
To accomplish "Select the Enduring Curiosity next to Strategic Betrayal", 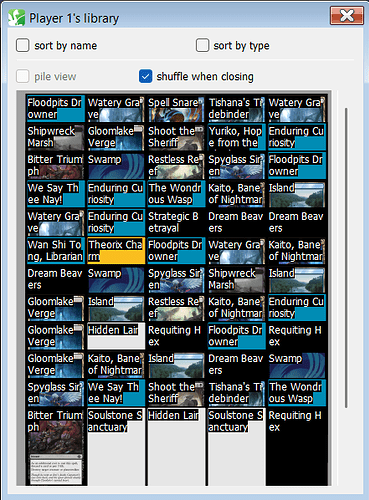I will pos(115,223).
